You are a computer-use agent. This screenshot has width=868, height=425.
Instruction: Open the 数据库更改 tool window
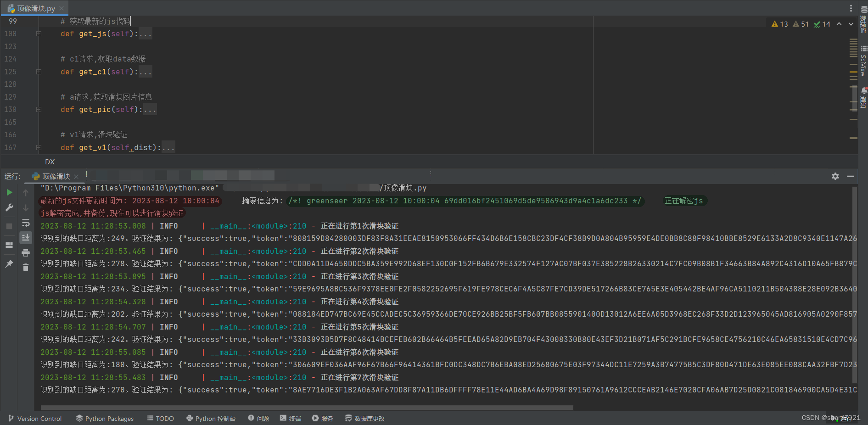tap(365, 419)
